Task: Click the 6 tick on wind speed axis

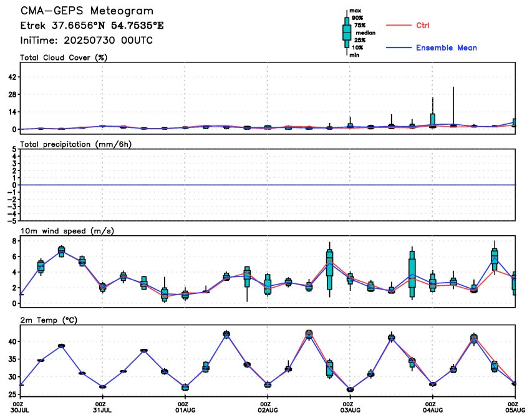Action: tap(14, 256)
